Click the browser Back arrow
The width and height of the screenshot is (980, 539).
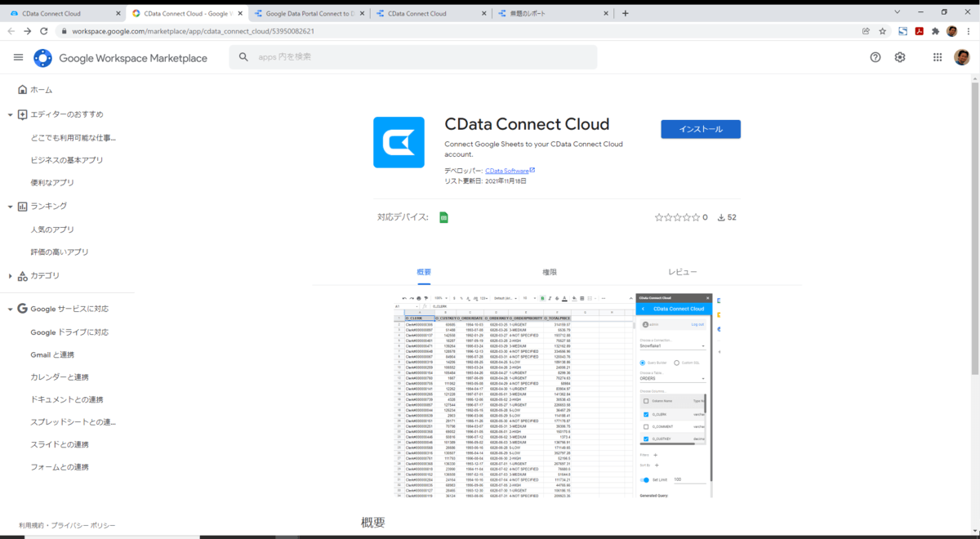[x=11, y=31]
